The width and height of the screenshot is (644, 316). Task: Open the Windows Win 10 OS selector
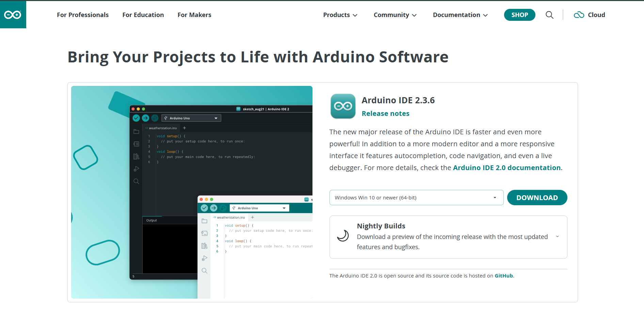416,197
